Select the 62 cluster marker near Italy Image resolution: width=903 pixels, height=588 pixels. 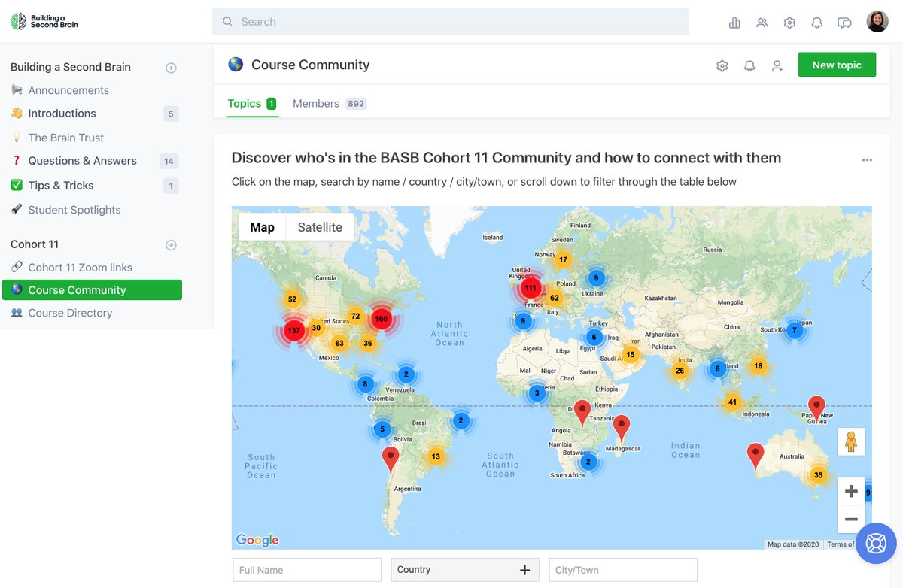[x=555, y=298]
